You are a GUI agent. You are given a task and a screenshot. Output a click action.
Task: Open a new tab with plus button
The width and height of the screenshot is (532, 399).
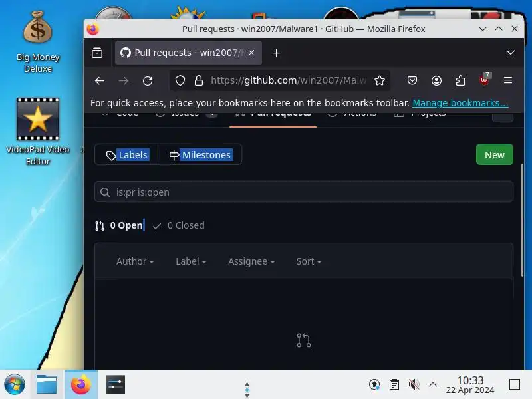pyautogui.click(x=276, y=53)
